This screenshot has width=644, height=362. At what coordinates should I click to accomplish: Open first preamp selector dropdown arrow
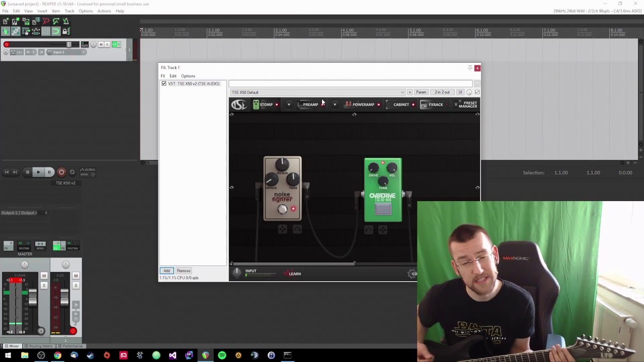coord(289,105)
